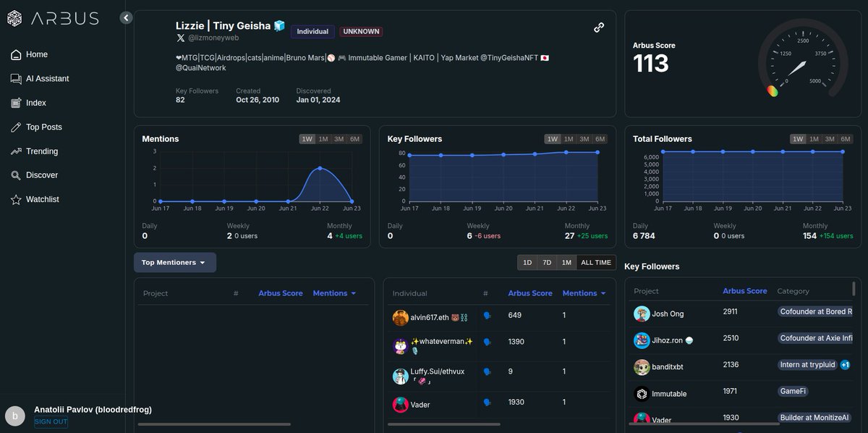The height and width of the screenshot is (433, 868).
Task: Select 3M range on the Mentions chart
Action: tap(339, 139)
